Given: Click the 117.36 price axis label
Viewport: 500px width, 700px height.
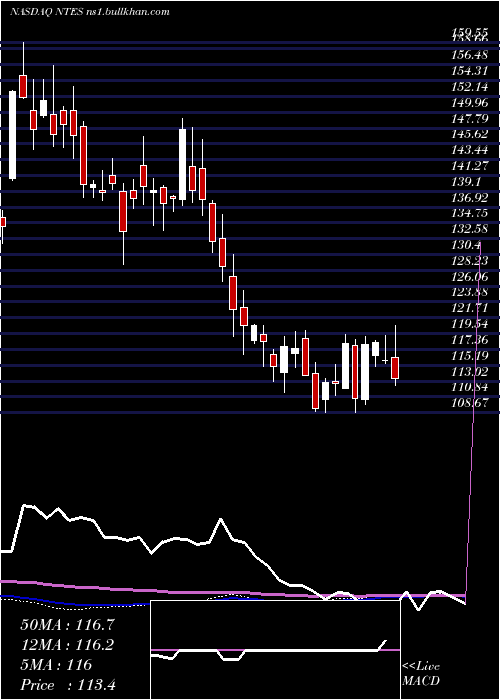Looking at the screenshot, I should point(471,340).
